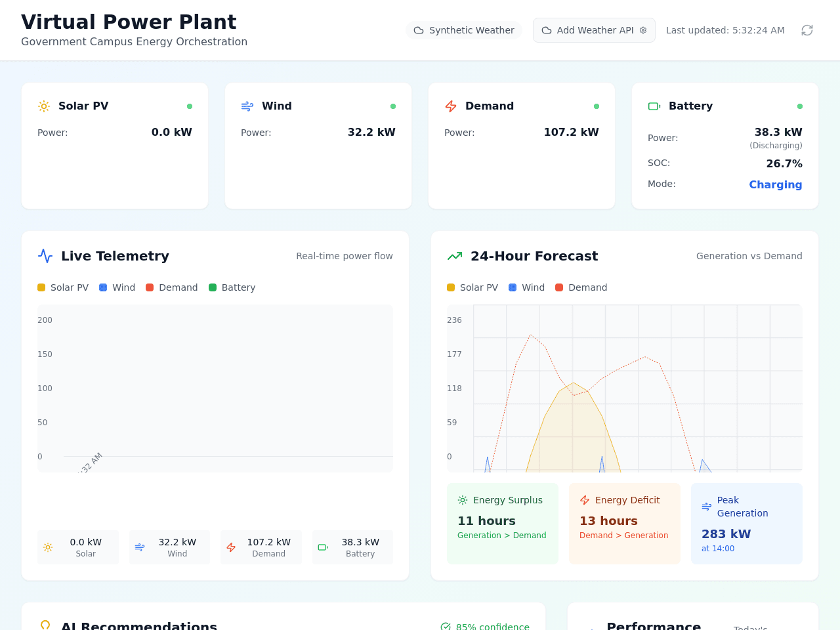Screen dimensions: 840x630
Task: Click the sun icon in Energy Surplus card
Action: 463,500
